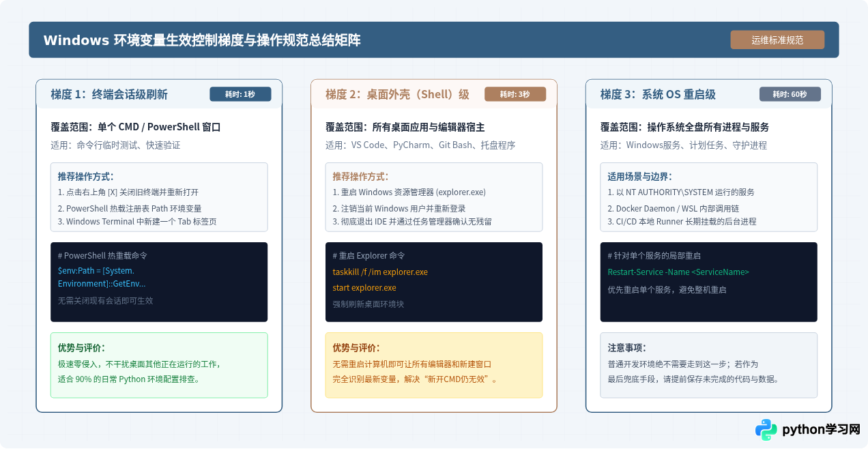
Task: Click text 无需重启计算机即可让所有编辑器和新建窗口
Action: (412, 364)
